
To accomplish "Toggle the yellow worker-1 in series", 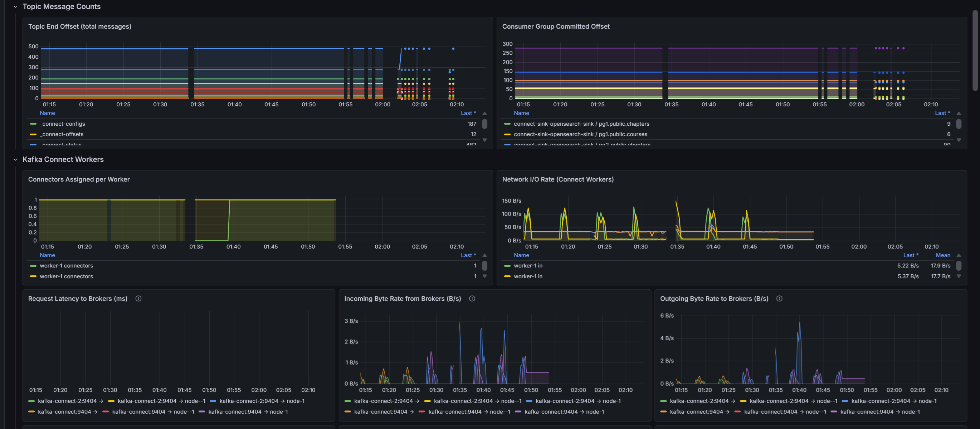I will (x=528, y=276).
